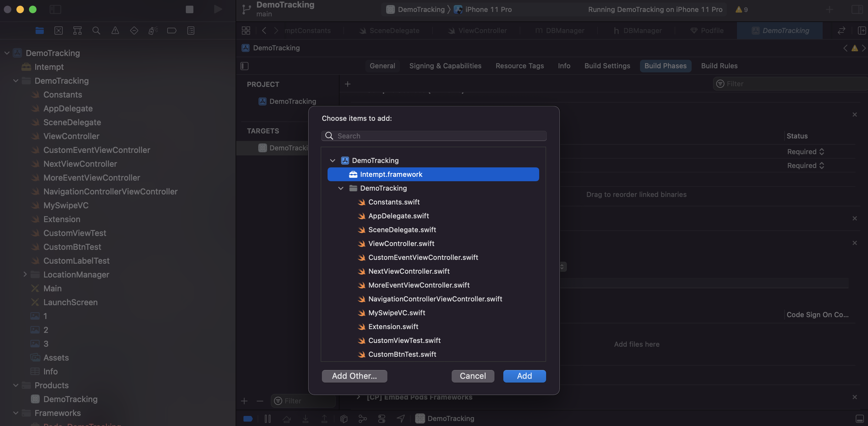Open CustomEventViewController in navigator
This screenshot has height=426, width=868.
click(96, 150)
